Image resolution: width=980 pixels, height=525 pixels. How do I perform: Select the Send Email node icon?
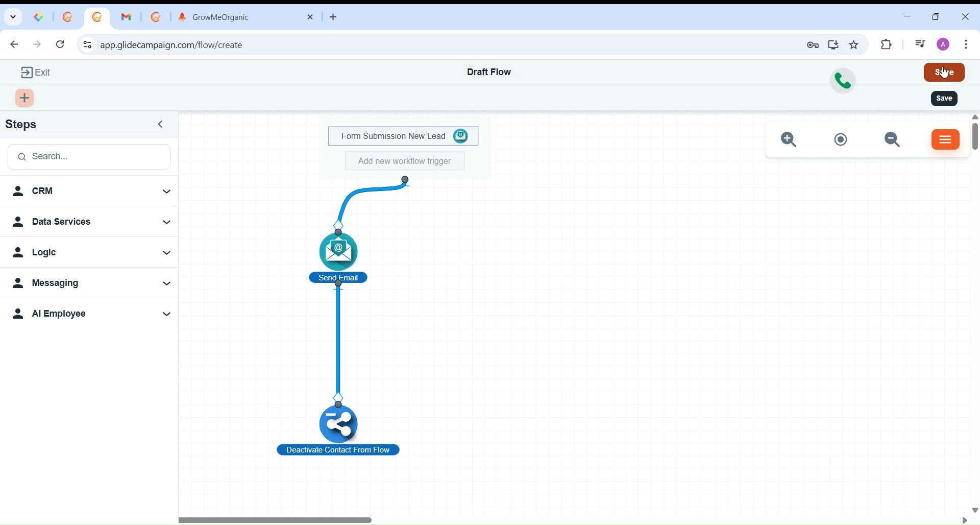click(x=339, y=251)
